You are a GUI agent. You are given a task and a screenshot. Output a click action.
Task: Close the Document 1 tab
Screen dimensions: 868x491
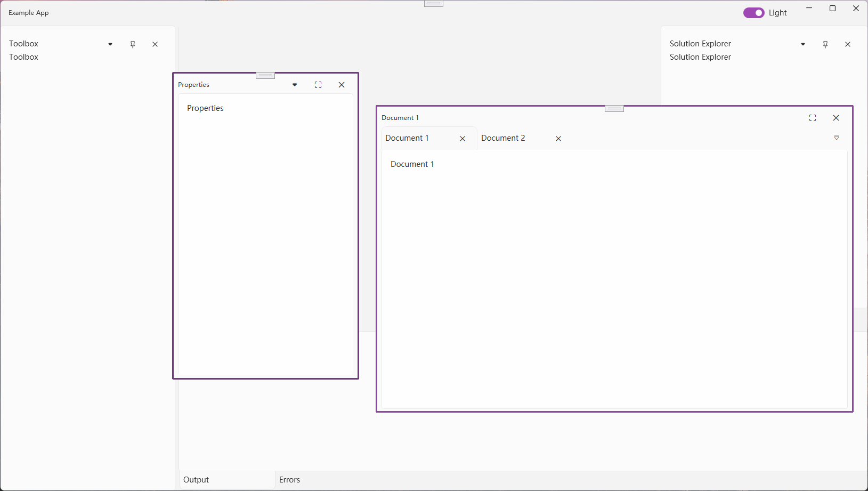(462, 138)
